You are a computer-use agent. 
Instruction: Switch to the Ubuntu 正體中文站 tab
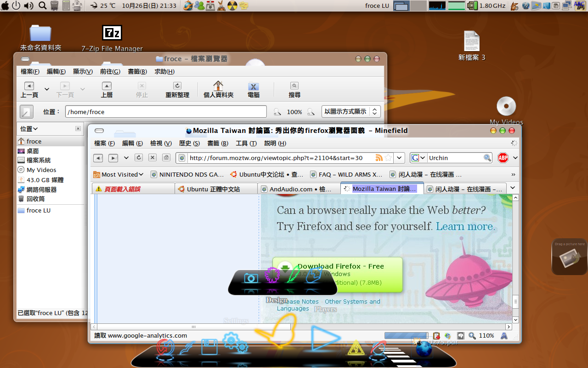click(216, 189)
